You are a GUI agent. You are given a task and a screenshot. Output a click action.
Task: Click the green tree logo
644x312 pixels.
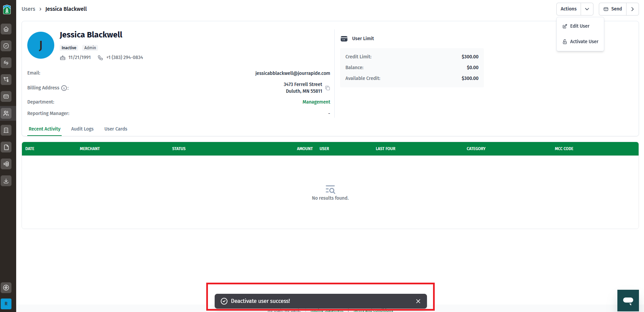point(7,9)
